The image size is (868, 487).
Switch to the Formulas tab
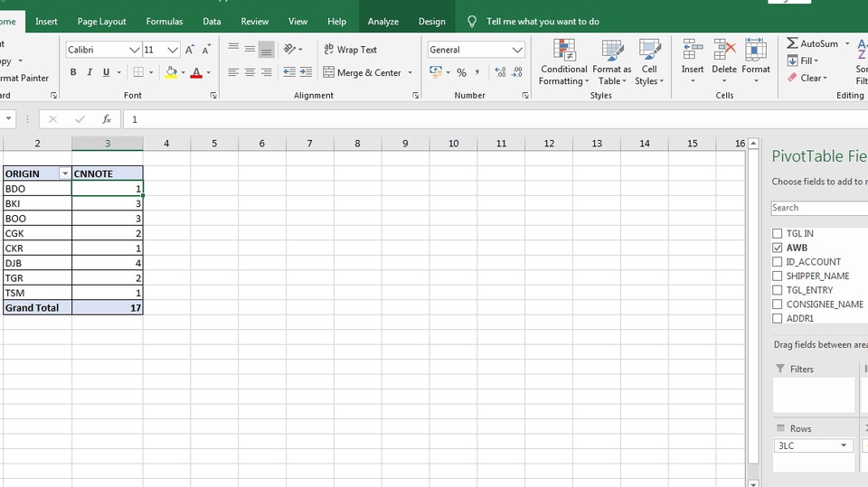click(165, 22)
